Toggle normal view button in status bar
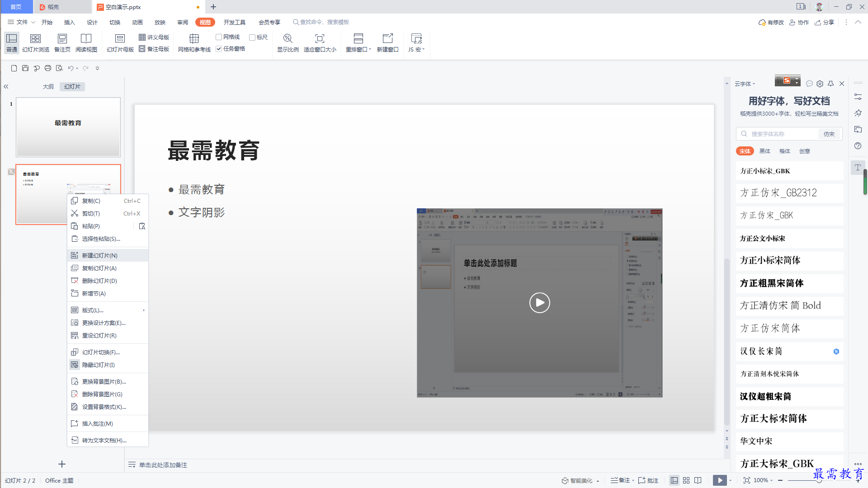Image resolution: width=868 pixels, height=488 pixels. click(x=674, y=480)
